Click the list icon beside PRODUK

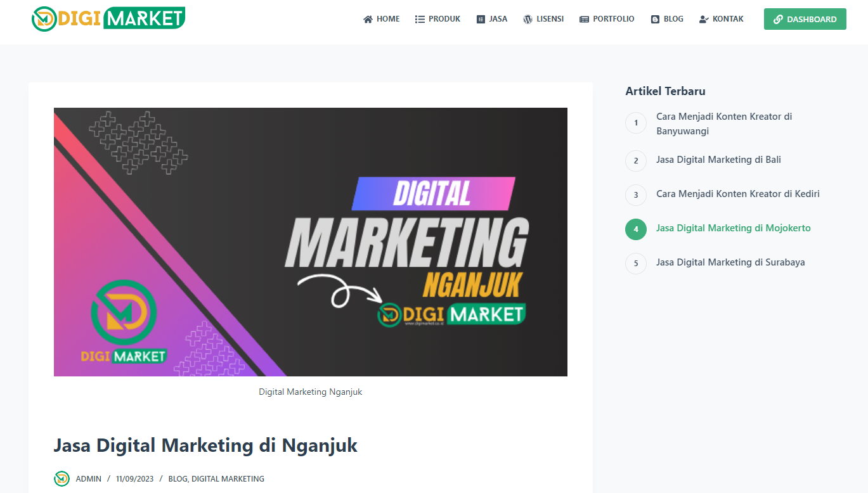[x=420, y=19]
